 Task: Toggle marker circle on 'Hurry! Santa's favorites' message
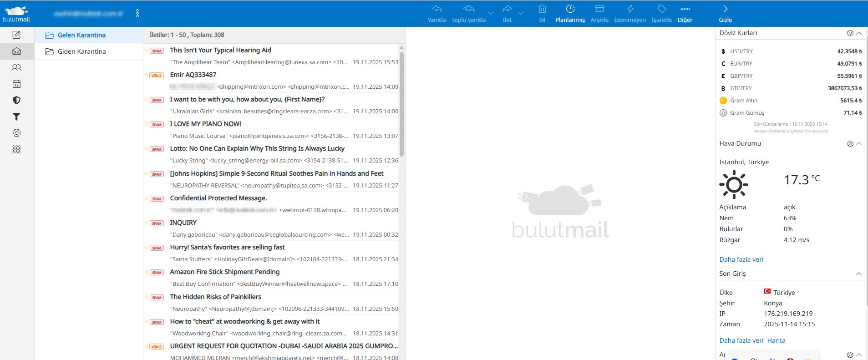point(147,248)
